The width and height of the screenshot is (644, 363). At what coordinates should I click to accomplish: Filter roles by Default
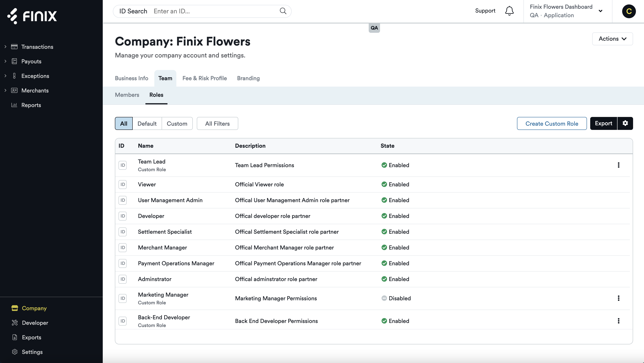(x=147, y=123)
